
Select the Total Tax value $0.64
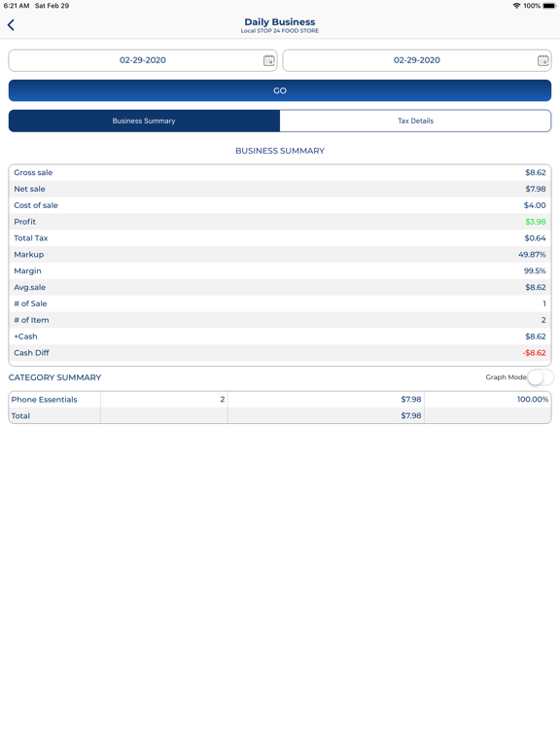tap(536, 238)
